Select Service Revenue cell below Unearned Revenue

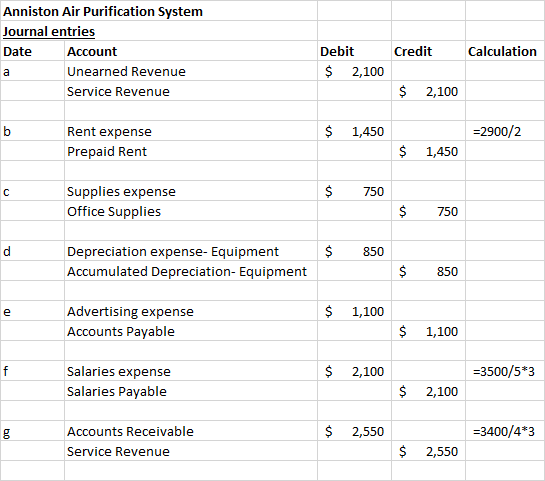(x=191, y=91)
